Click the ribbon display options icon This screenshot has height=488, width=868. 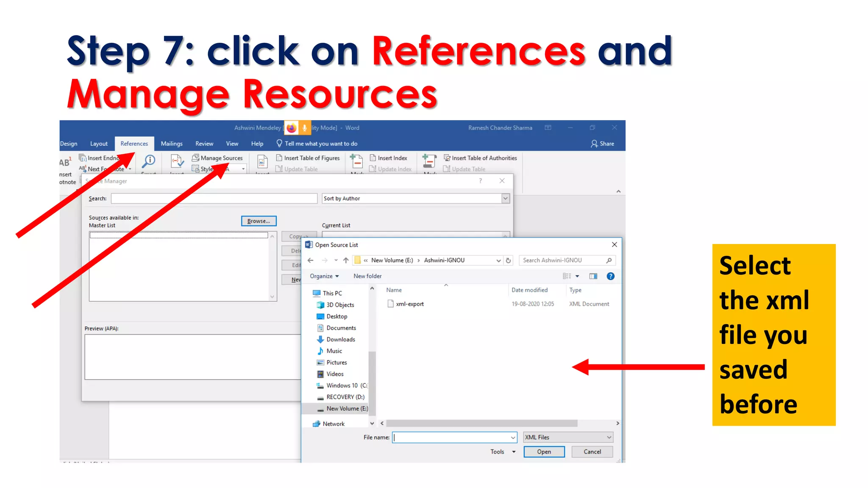[x=548, y=128]
